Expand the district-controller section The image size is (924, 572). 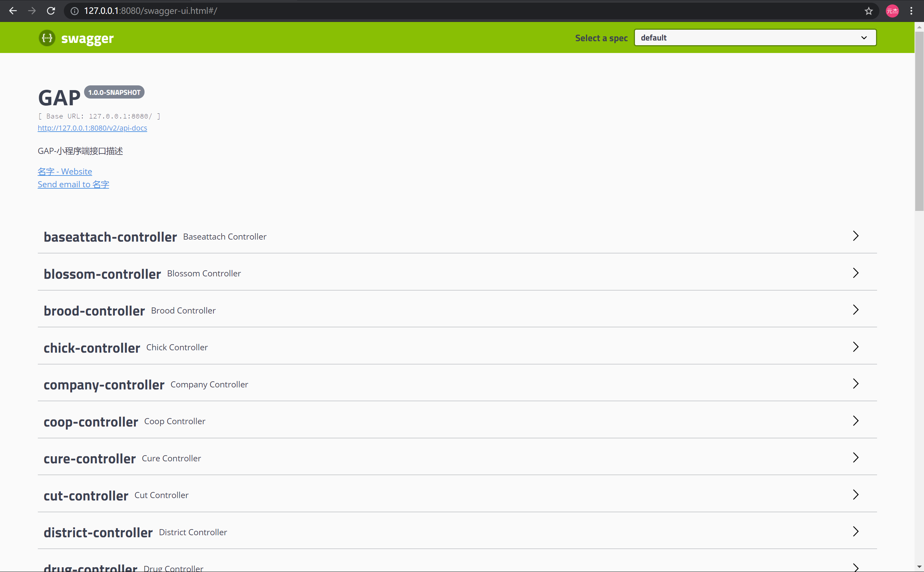coord(98,532)
